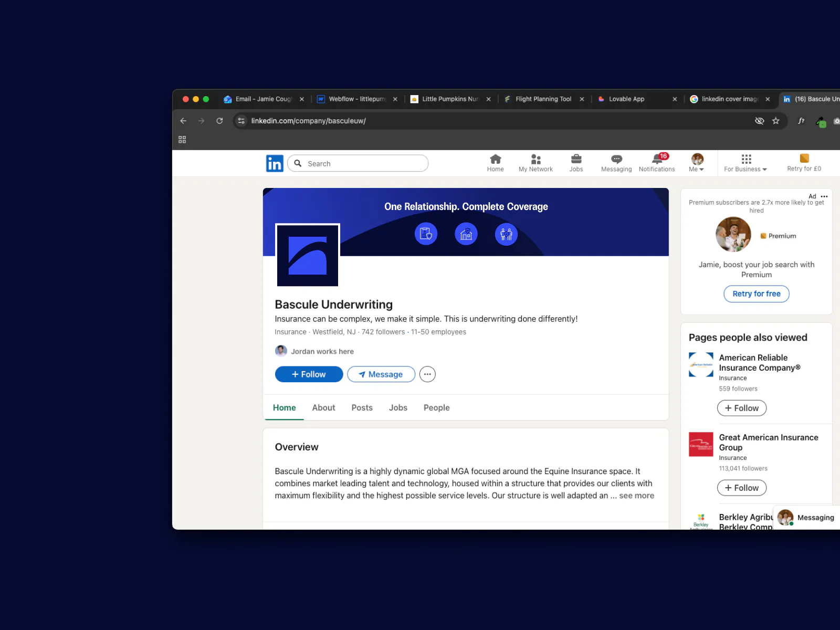Expand overview with see more
The height and width of the screenshot is (630, 840).
636,496
